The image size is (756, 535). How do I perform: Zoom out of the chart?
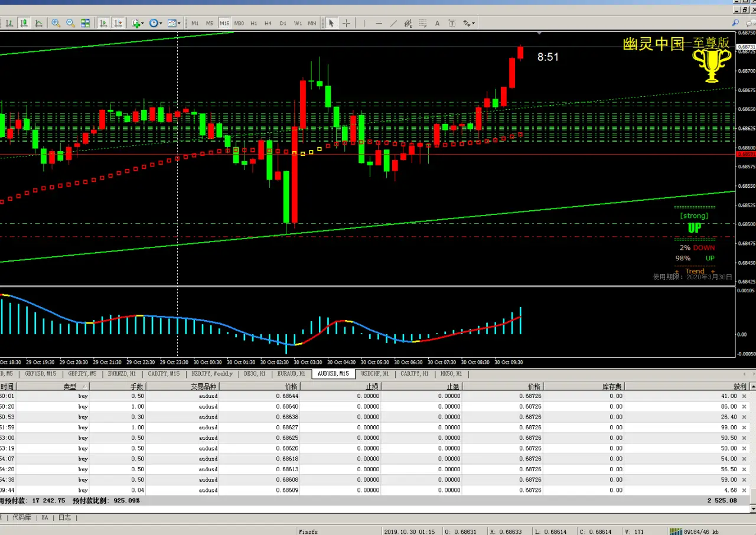pos(71,23)
